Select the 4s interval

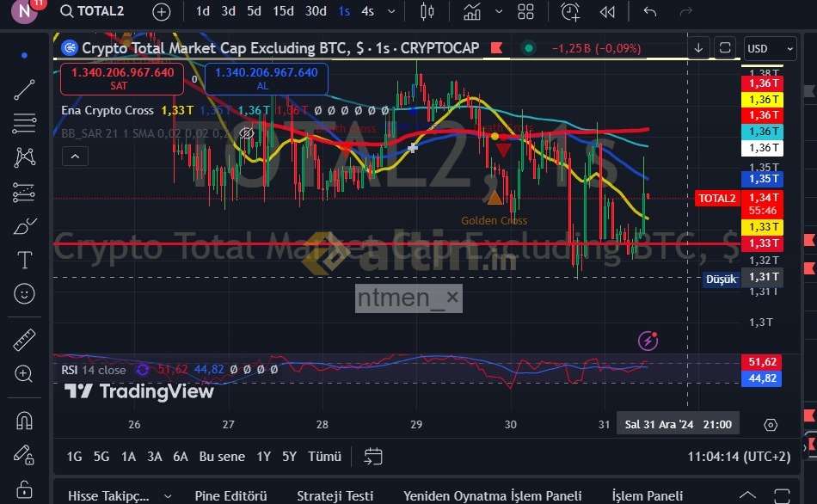pyautogui.click(x=367, y=11)
